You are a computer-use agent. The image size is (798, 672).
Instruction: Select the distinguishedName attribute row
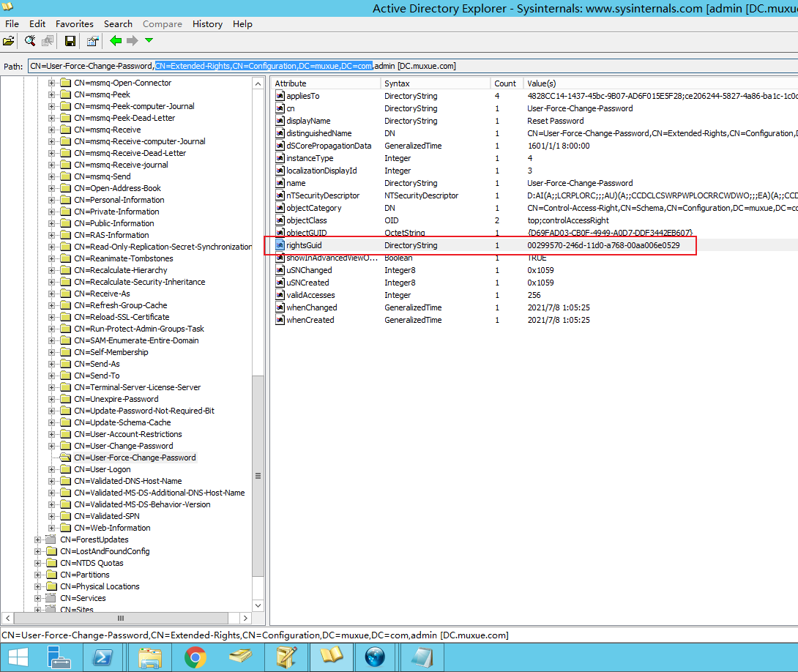click(x=534, y=133)
